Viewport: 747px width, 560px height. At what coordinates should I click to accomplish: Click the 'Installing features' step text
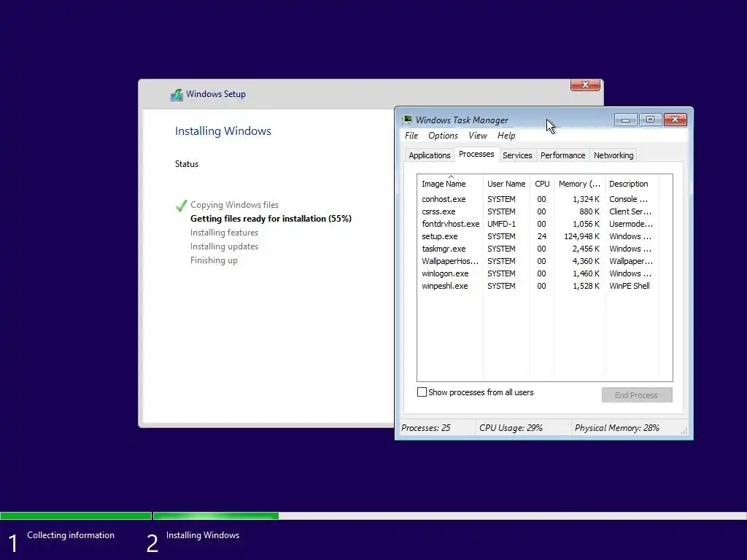pos(224,233)
